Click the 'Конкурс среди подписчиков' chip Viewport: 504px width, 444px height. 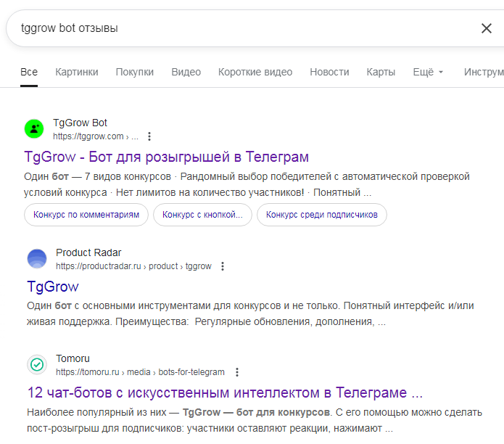pyautogui.click(x=322, y=215)
